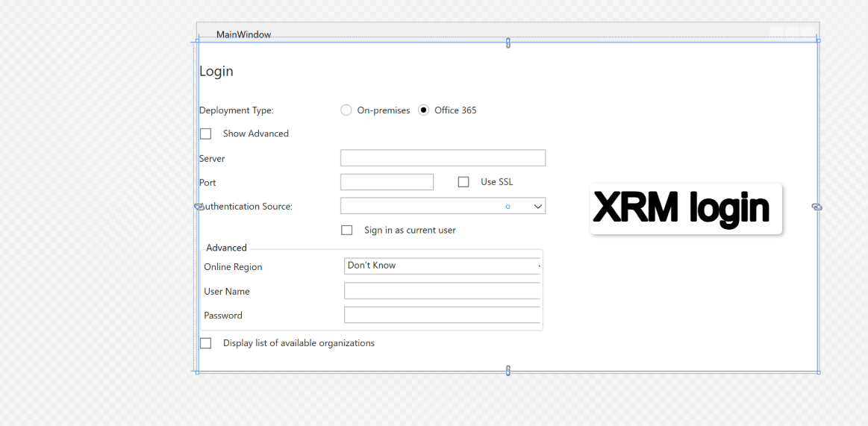Expand the Online Region combo box
This screenshot has height=426, width=868.
tap(537, 266)
